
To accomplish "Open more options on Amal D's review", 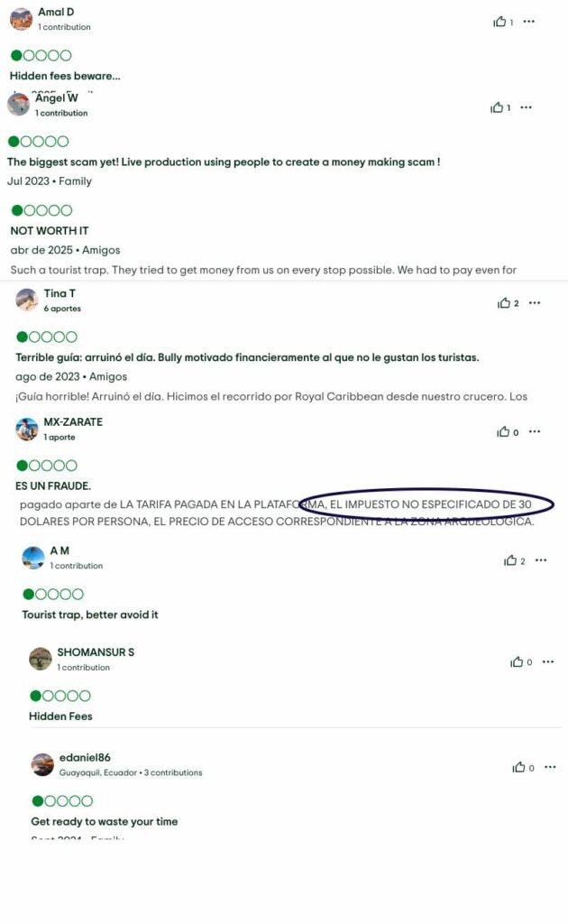I will coord(529,22).
